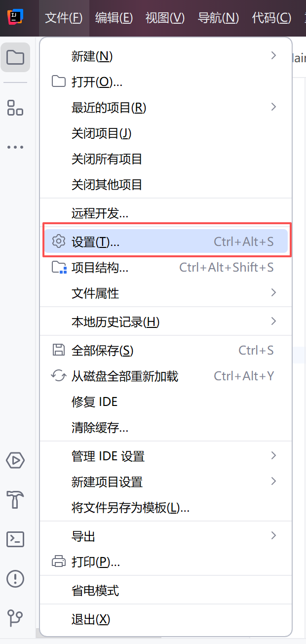Screen dimensions: 306x644
Task: Show more tool windows via ellipsis icon
Action: (15, 147)
